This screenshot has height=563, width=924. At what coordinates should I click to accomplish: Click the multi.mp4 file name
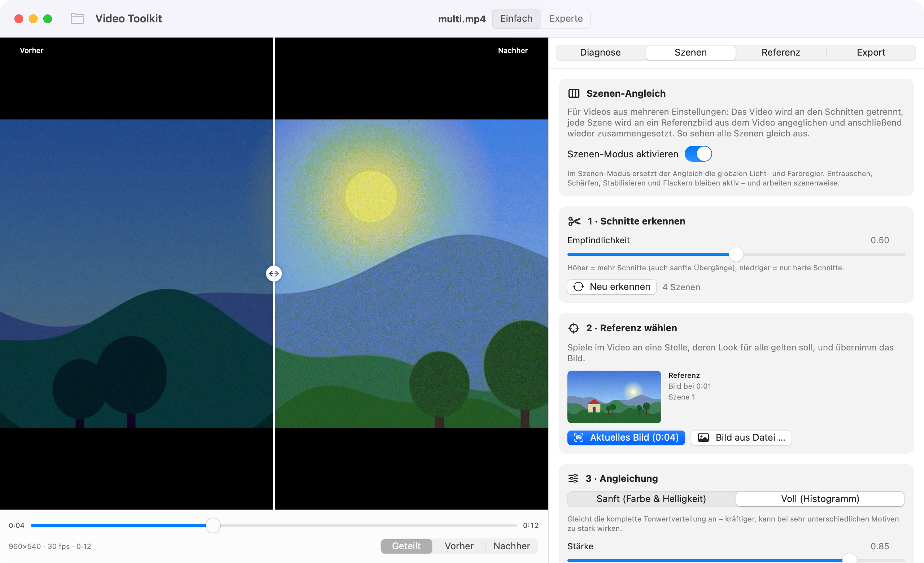tap(462, 19)
